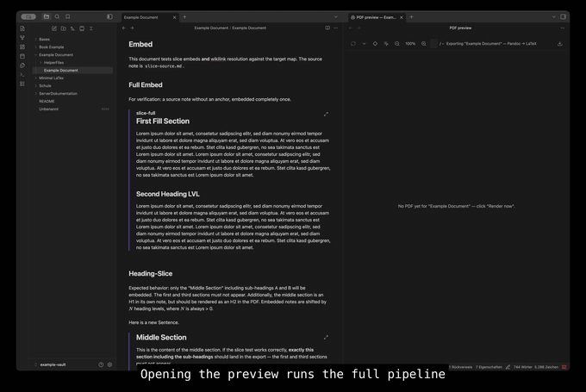586x392 pixels.
Task: Click the PDF preview render refresh icon
Action: pyautogui.click(x=353, y=44)
